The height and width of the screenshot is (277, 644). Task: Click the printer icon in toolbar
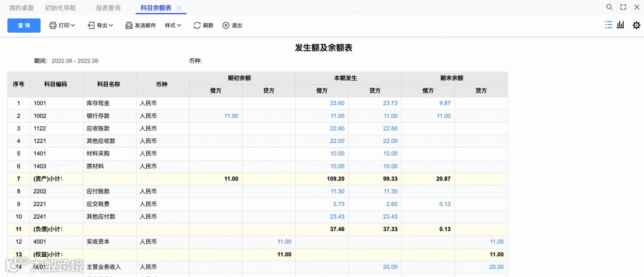point(53,26)
